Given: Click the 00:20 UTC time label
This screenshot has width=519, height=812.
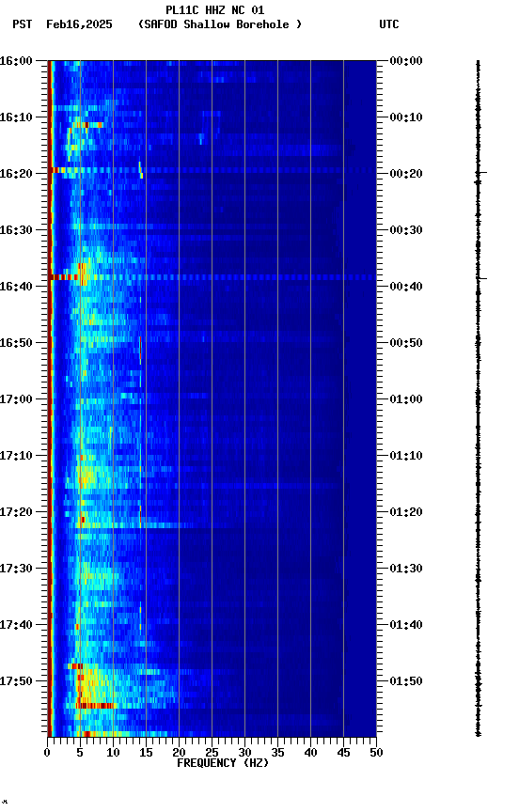Looking at the screenshot, I should 406,174.
